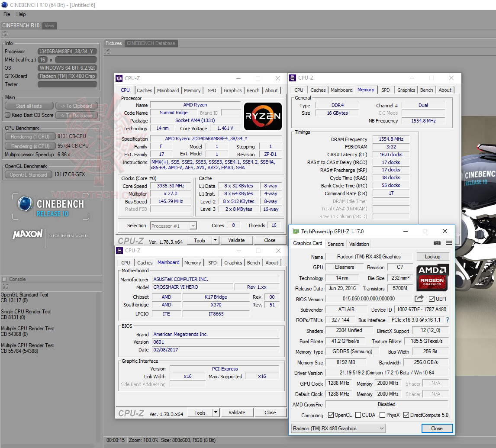Viewport: 496px width, 448px height.
Task: Click the BIOS export arrow icon in GPU-Z
Action: [418, 299]
